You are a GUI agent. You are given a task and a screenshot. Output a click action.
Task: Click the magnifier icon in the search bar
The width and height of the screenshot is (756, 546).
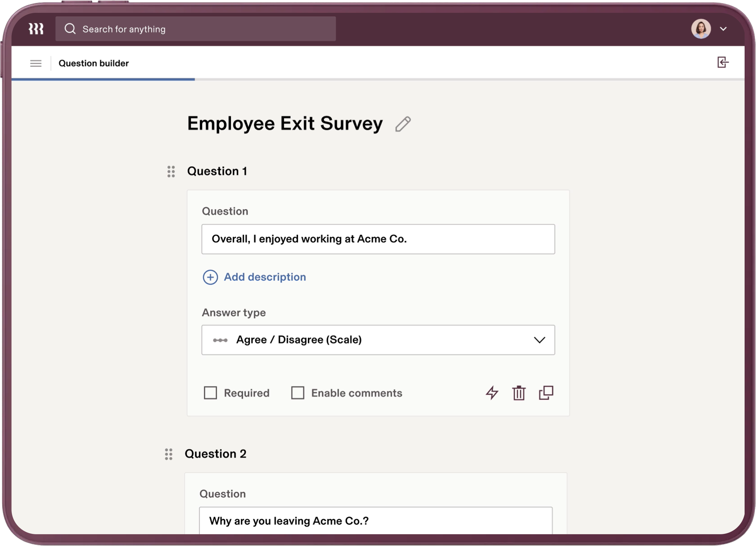point(70,28)
